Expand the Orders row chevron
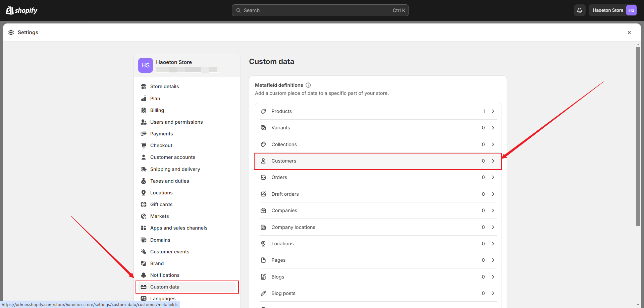The image size is (644, 308). [x=493, y=177]
